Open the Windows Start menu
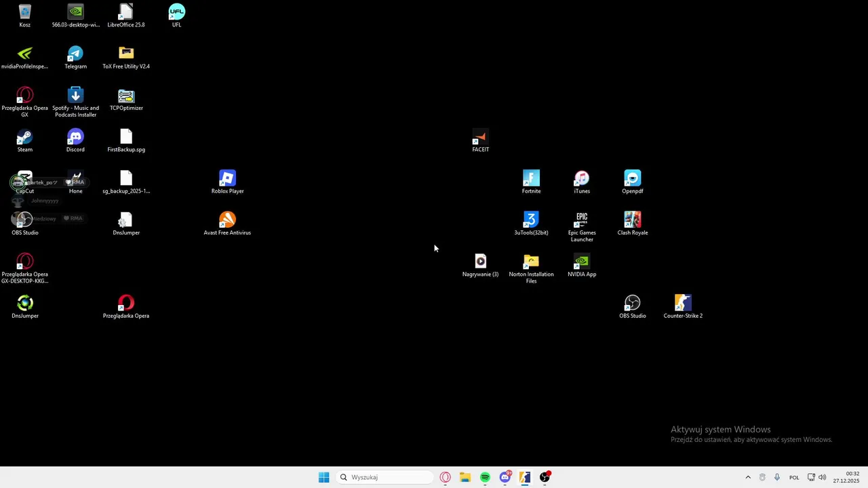 pos(323,477)
